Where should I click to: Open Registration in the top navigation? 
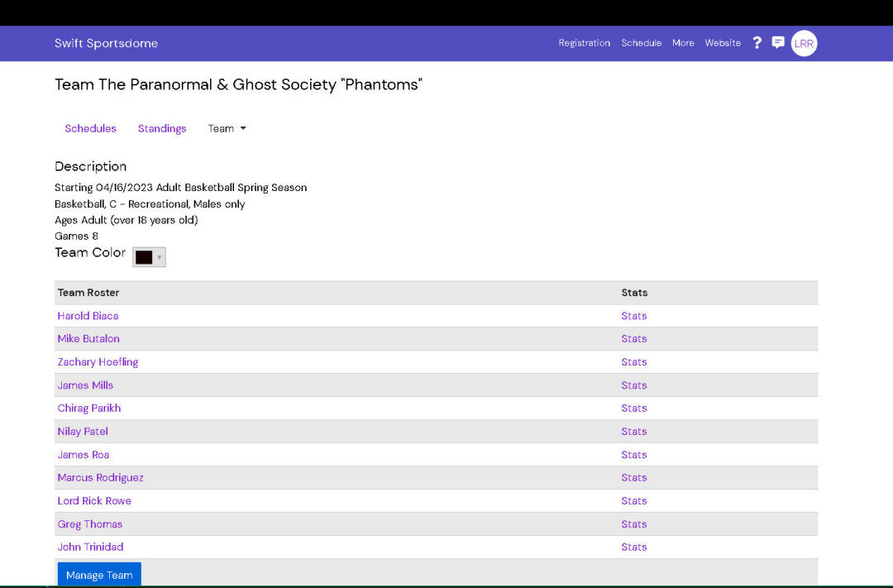(x=584, y=43)
